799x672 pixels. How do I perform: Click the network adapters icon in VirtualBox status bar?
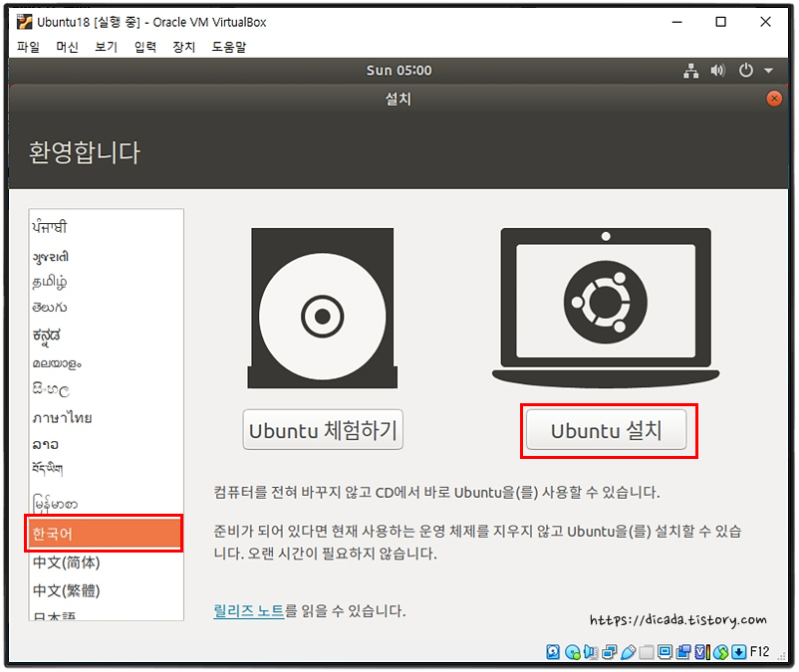(610, 652)
